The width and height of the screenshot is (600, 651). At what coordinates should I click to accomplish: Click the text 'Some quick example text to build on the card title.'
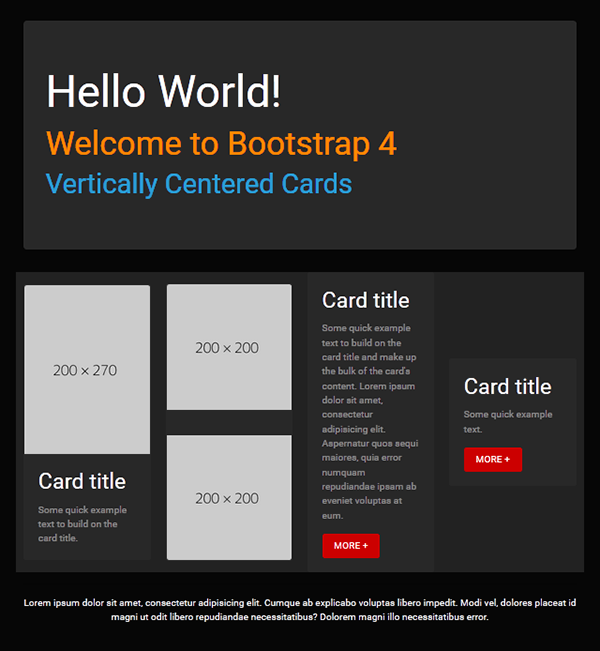point(82,524)
